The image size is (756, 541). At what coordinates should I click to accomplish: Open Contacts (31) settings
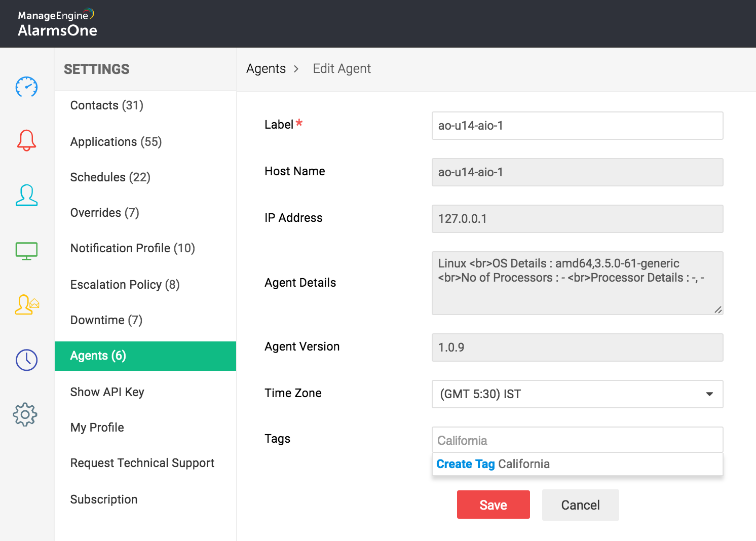click(x=145, y=105)
